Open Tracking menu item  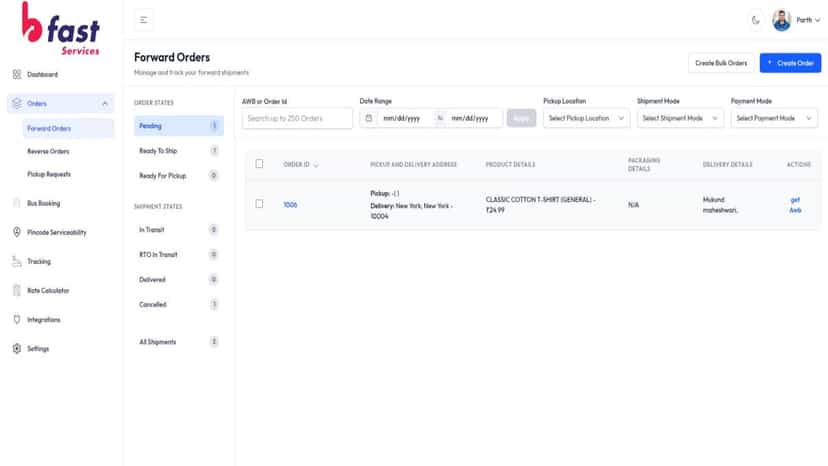coord(39,261)
